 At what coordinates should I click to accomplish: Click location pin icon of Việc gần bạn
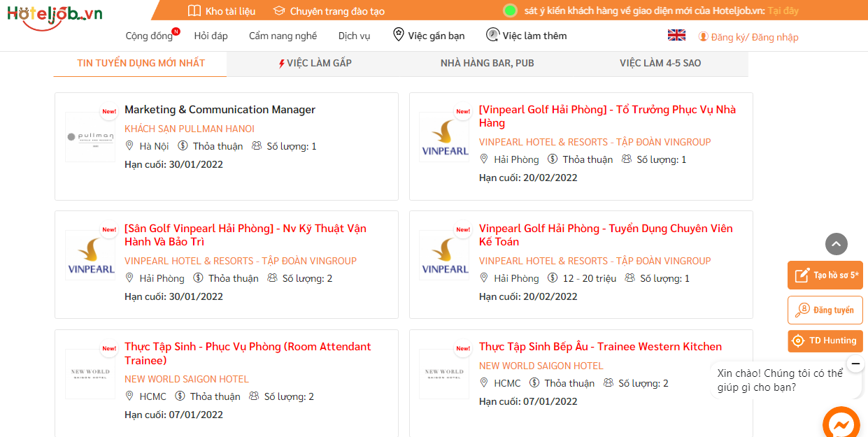pos(399,34)
